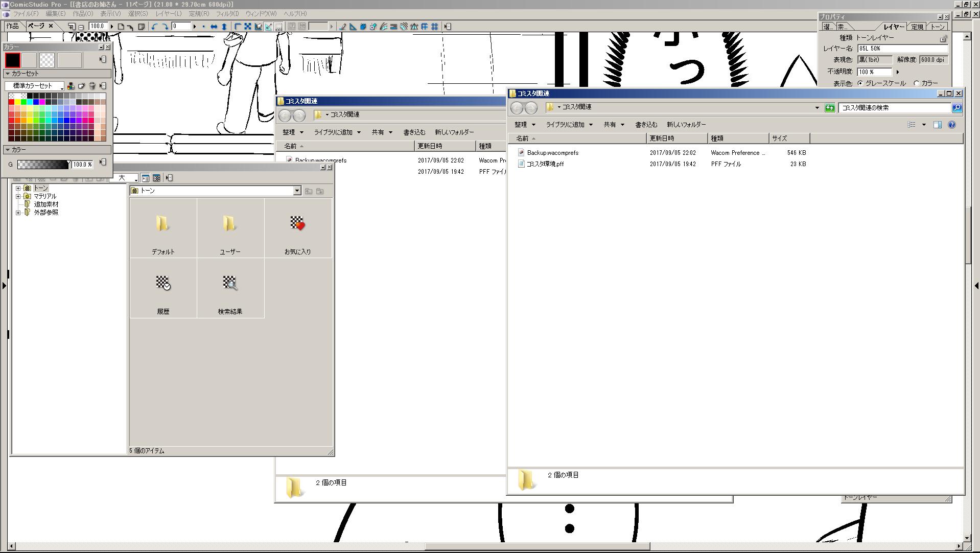Open the フィルタ(I) menu
This screenshot has width=980, height=553.
click(227, 13)
